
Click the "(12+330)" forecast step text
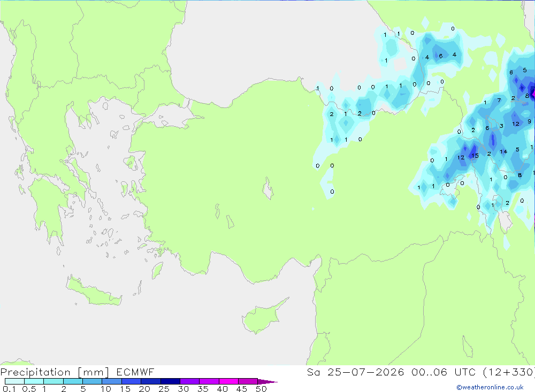(509, 372)
